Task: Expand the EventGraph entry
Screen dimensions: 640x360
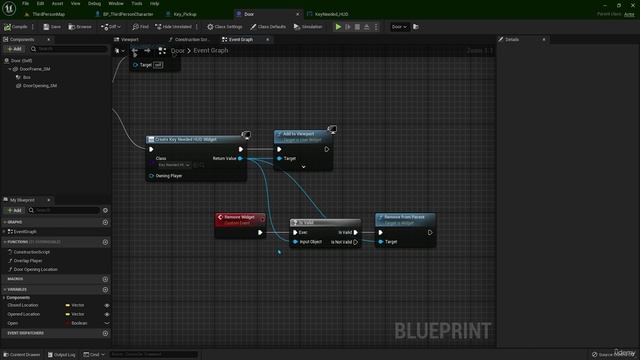Action: click(x=4, y=231)
